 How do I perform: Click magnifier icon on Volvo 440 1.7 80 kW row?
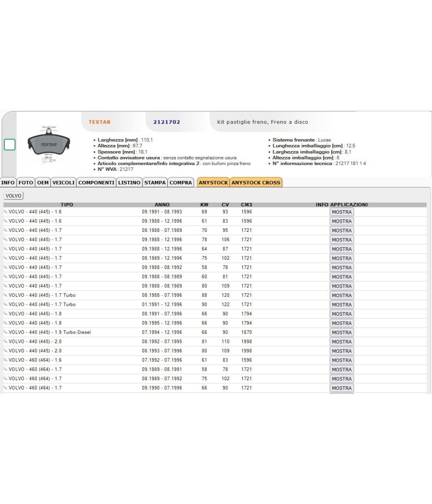(x=5, y=286)
